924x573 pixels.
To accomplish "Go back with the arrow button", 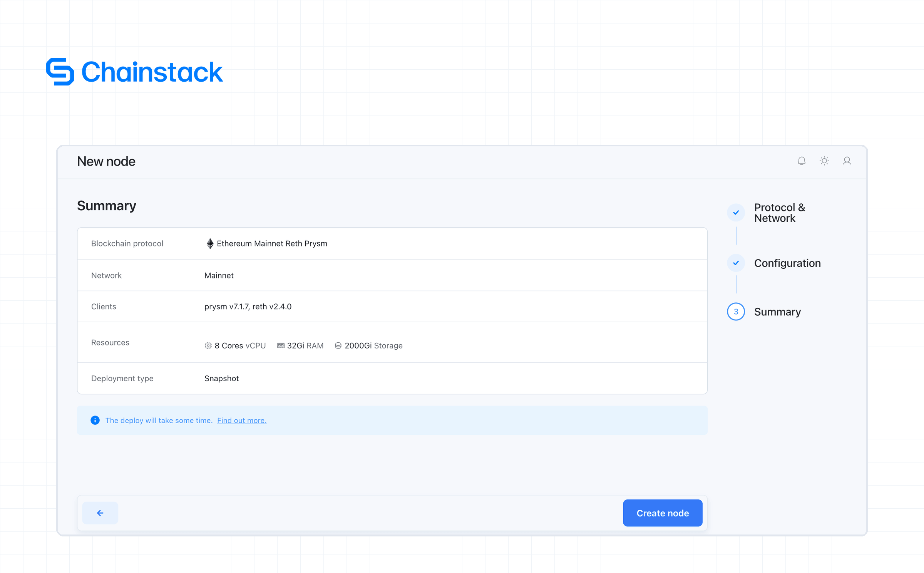I will (x=100, y=513).
